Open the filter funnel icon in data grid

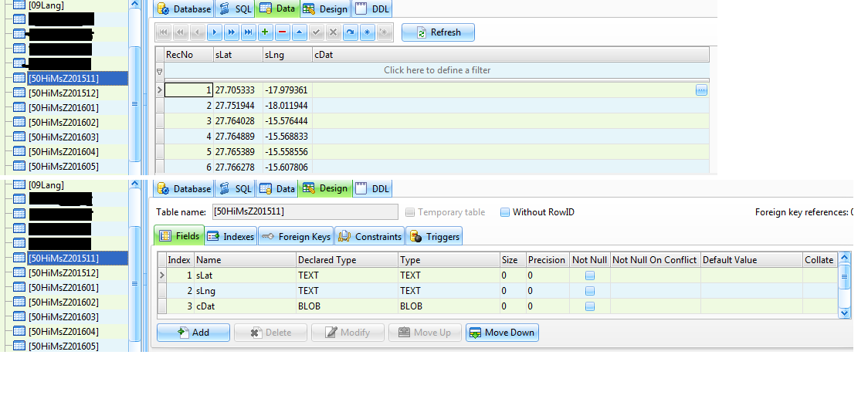click(x=160, y=72)
